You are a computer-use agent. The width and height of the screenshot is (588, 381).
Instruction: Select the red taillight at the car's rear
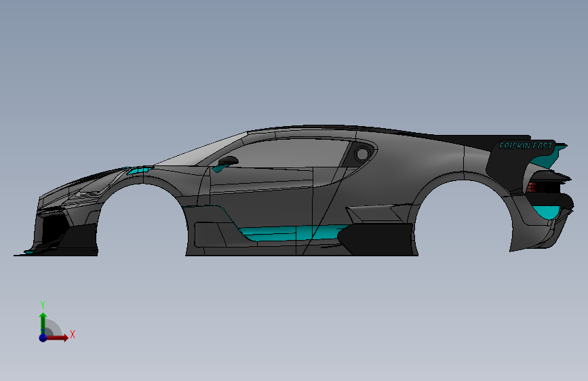[531, 187]
